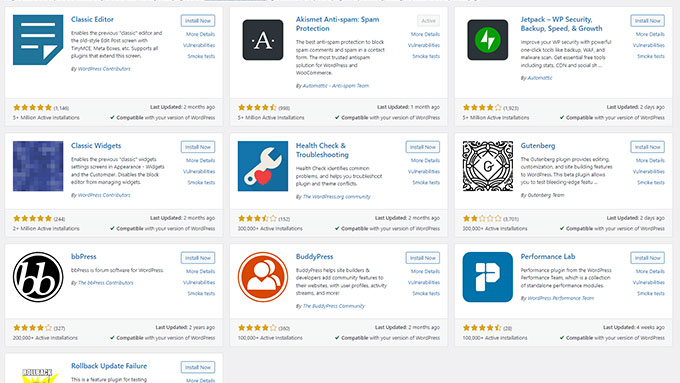This screenshot has width=680, height=383.
Task: Click the Performance Lab plugin icon
Action: point(487,277)
